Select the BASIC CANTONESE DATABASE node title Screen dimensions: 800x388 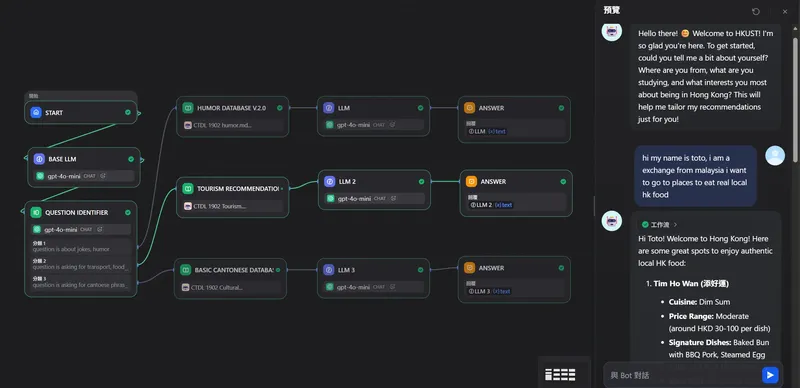coord(234,270)
